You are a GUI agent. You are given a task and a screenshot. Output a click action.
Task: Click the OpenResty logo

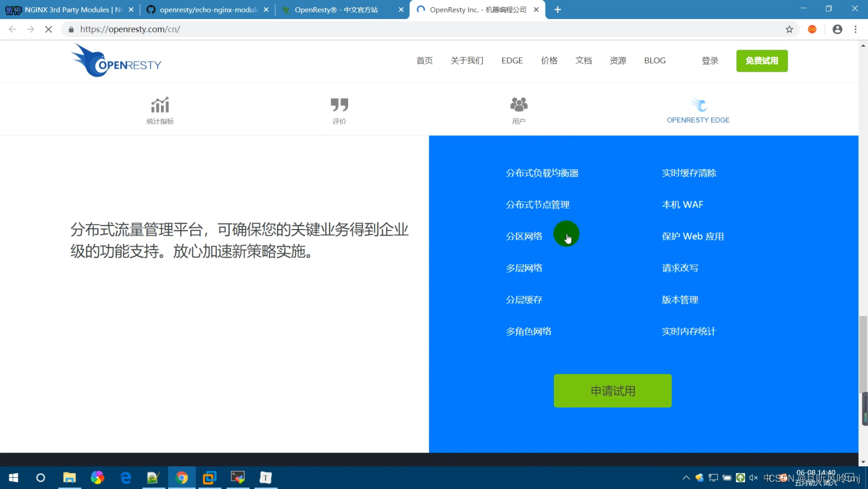click(x=116, y=60)
